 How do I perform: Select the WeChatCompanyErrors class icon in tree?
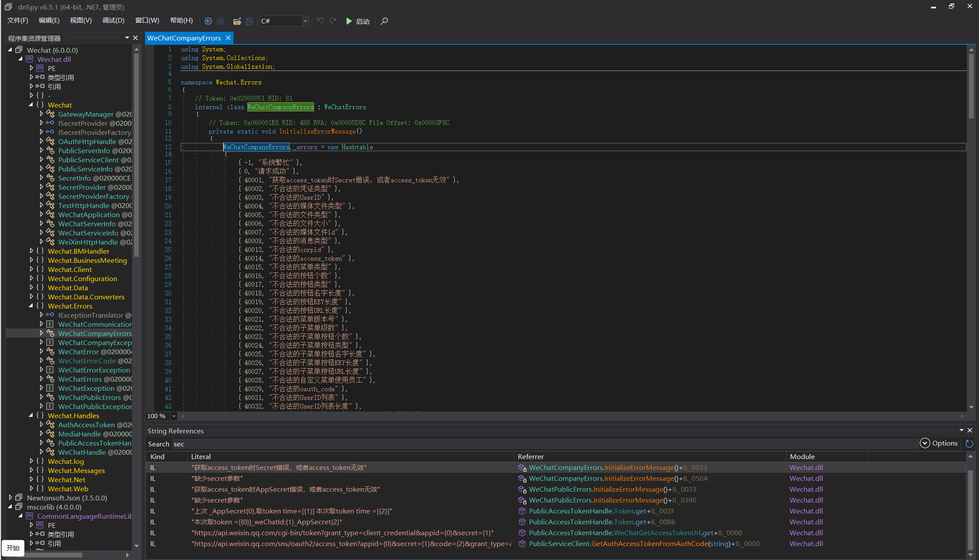point(49,333)
